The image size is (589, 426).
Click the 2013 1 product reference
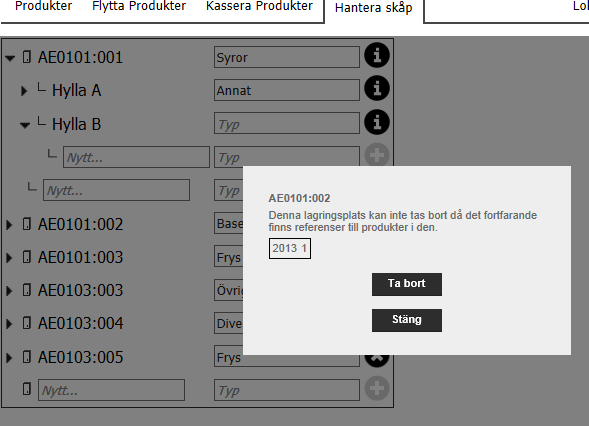pyautogui.click(x=290, y=248)
